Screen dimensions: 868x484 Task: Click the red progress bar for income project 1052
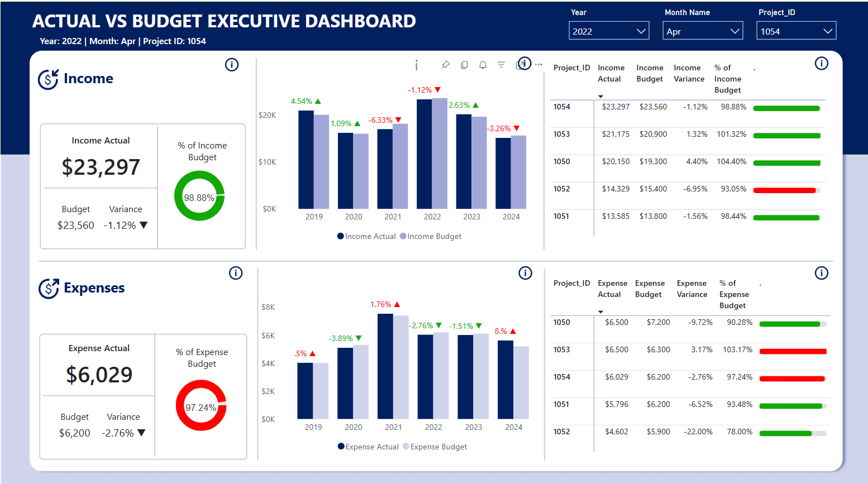coord(784,190)
